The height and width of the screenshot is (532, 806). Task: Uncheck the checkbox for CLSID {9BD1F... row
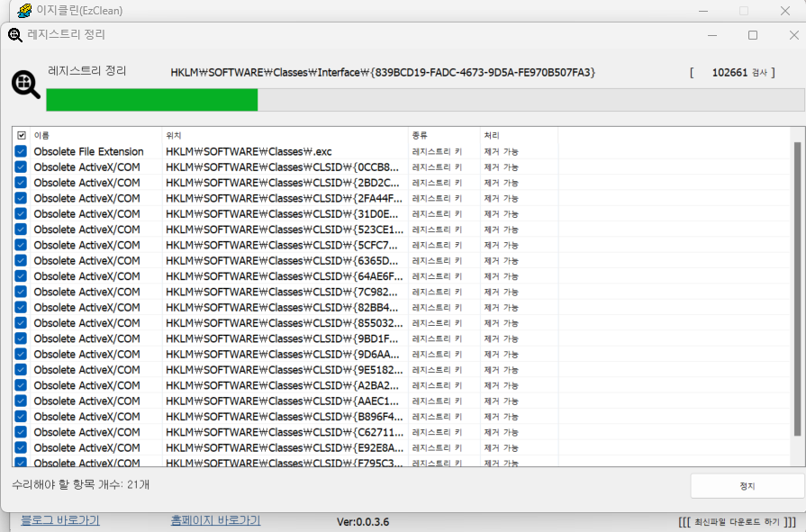21,338
